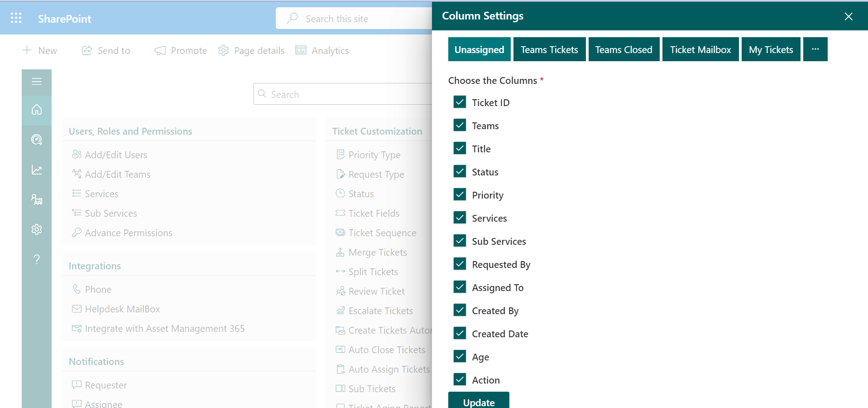Open Integrate with Asset Management 365 link
Viewport: 868px width, 408px height.
[x=165, y=328]
